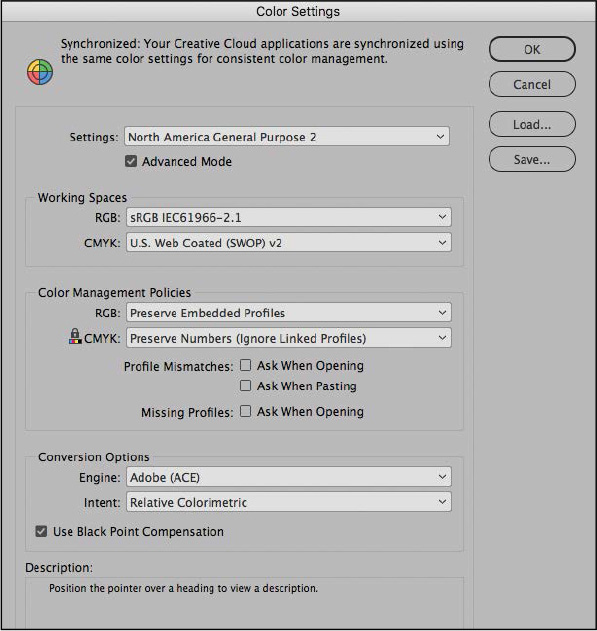Click the Save... button

532,159
